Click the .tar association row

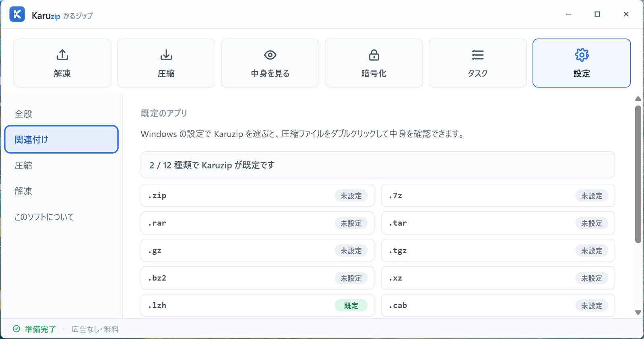(x=498, y=223)
